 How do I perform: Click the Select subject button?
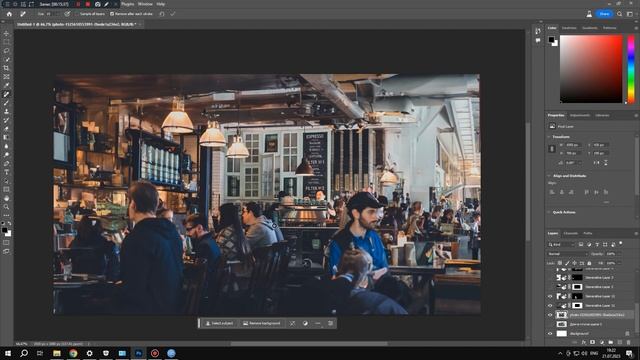(219, 323)
